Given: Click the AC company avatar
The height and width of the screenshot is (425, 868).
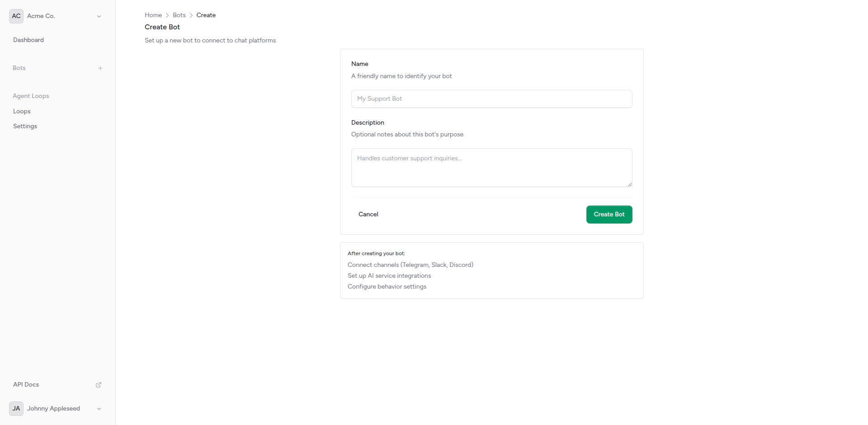Looking at the screenshot, I should coord(16,16).
